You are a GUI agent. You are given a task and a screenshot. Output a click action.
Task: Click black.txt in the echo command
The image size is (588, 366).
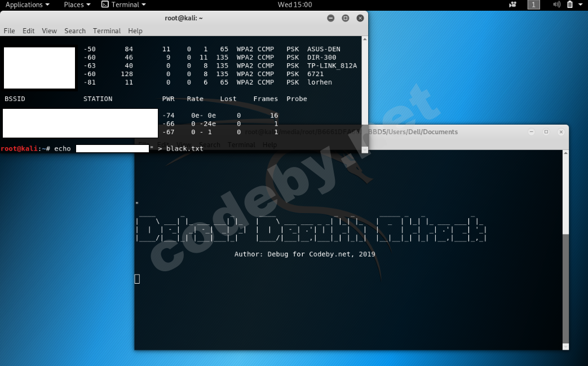point(184,148)
